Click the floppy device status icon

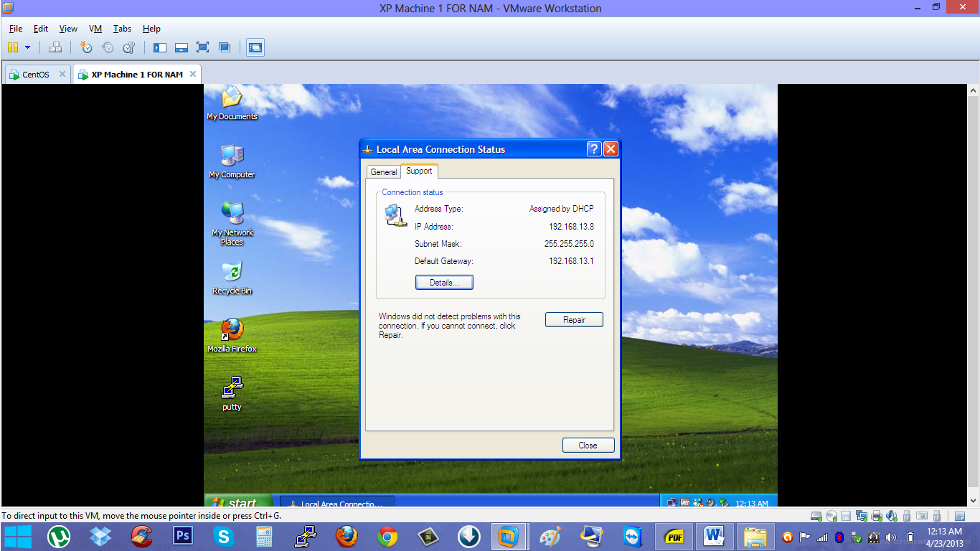(x=847, y=516)
